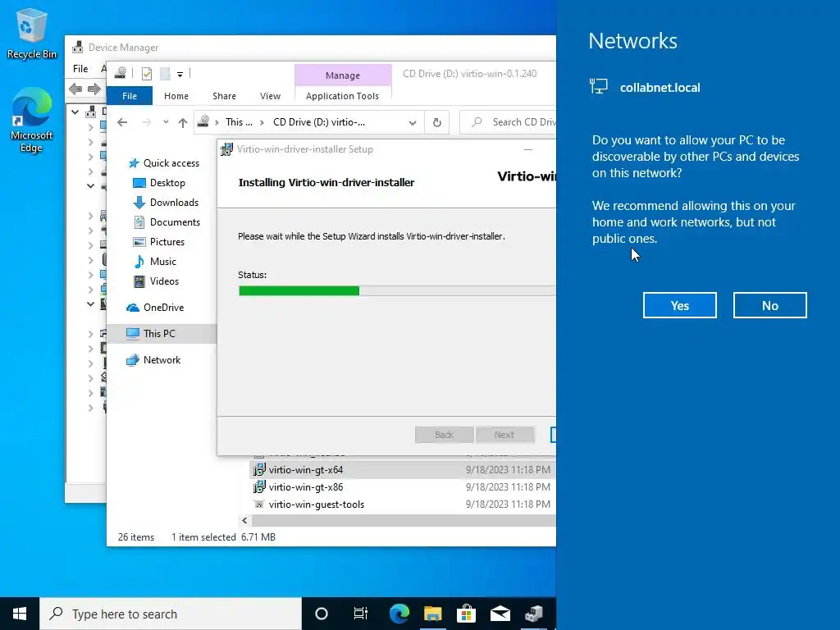Click the Device Manager back arrow icon
This screenshot has height=630, width=840.
pos(75,89)
